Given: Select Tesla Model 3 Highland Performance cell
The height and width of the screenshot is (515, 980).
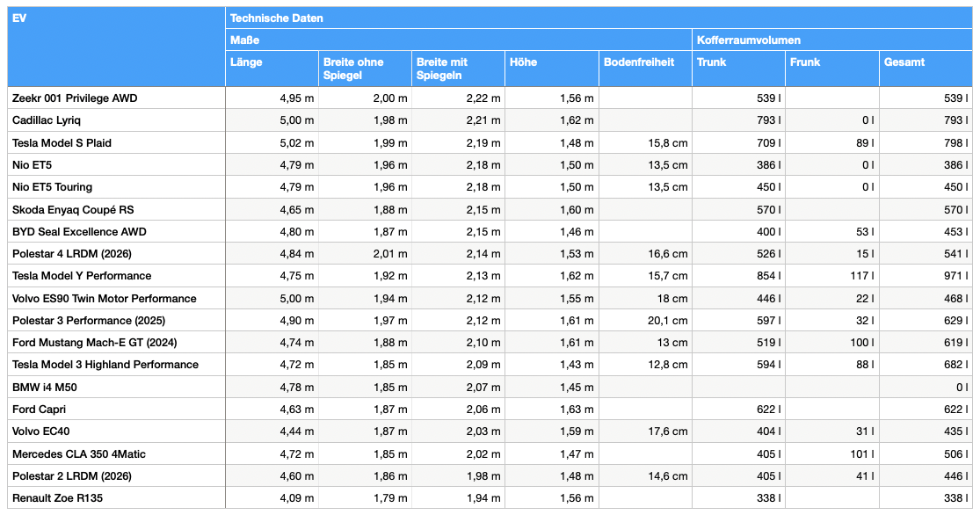Looking at the screenshot, I should click(116, 365).
